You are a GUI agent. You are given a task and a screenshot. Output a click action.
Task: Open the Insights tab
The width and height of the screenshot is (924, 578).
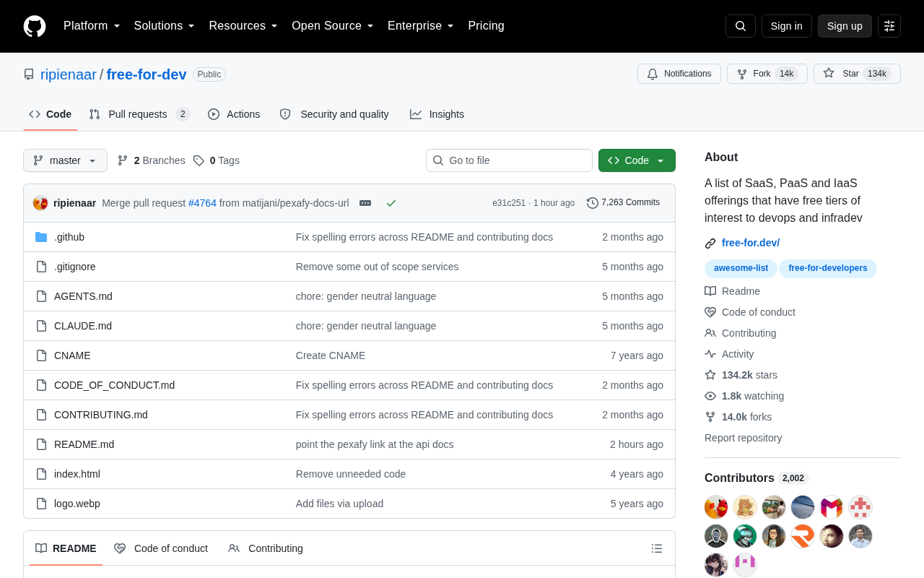pos(437,114)
